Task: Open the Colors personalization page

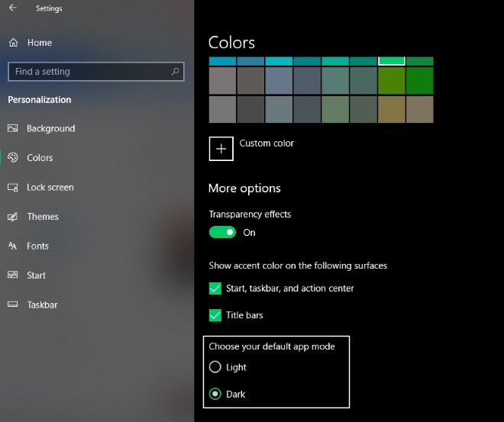Action: [x=40, y=158]
